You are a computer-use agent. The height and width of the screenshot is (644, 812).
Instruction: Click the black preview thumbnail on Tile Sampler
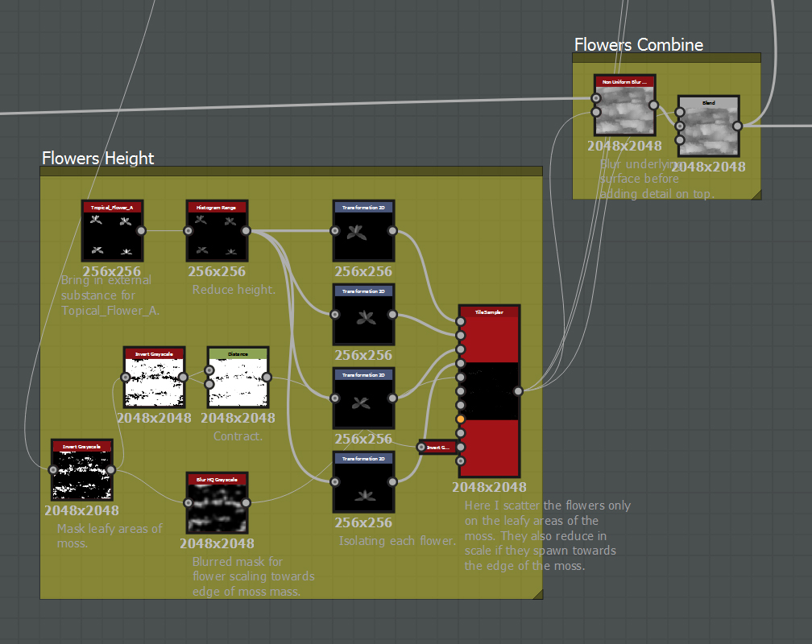tap(487, 390)
